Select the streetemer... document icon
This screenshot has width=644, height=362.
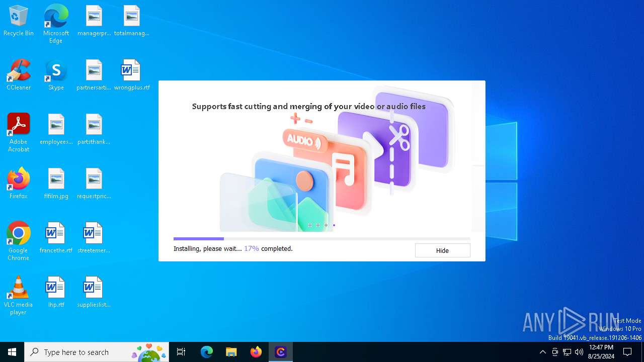pos(94,238)
